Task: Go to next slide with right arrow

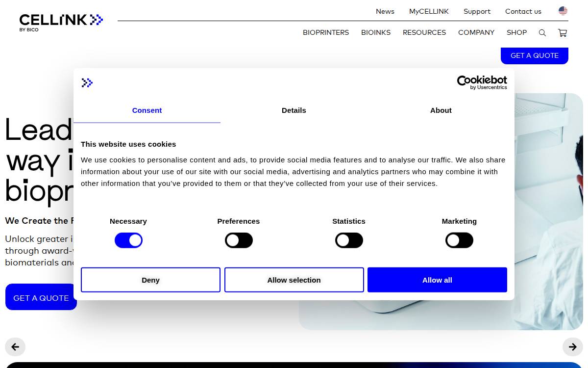Action: click(x=573, y=347)
